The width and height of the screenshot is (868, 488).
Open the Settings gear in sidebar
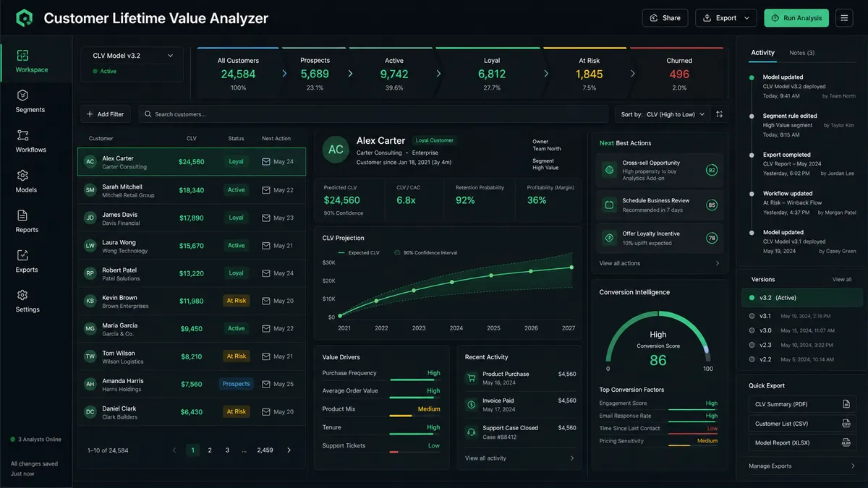pyautogui.click(x=22, y=295)
